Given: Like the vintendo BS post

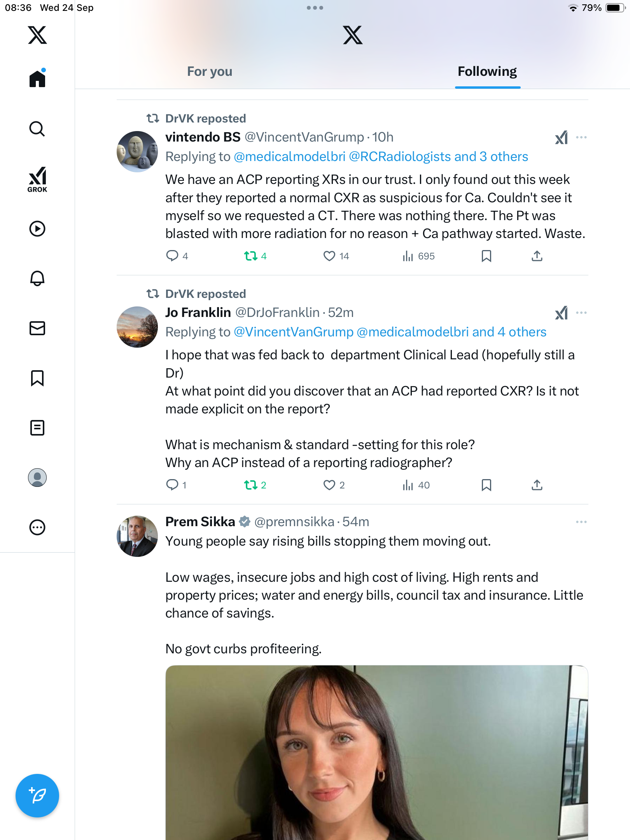Looking at the screenshot, I should tap(329, 256).
